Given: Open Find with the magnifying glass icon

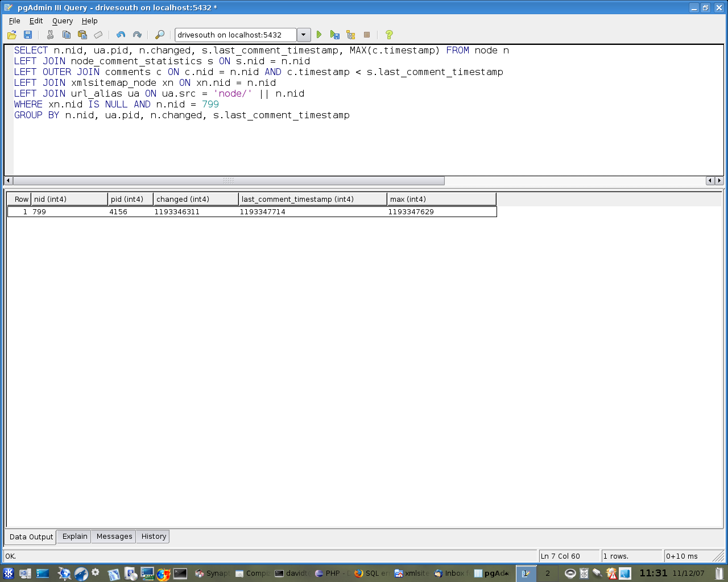Looking at the screenshot, I should pyautogui.click(x=160, y=35).
